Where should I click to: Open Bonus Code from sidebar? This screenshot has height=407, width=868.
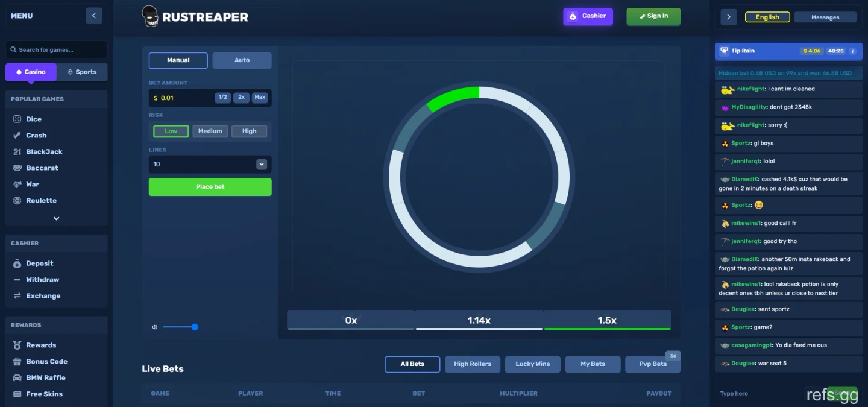click(x=46, y=362)
